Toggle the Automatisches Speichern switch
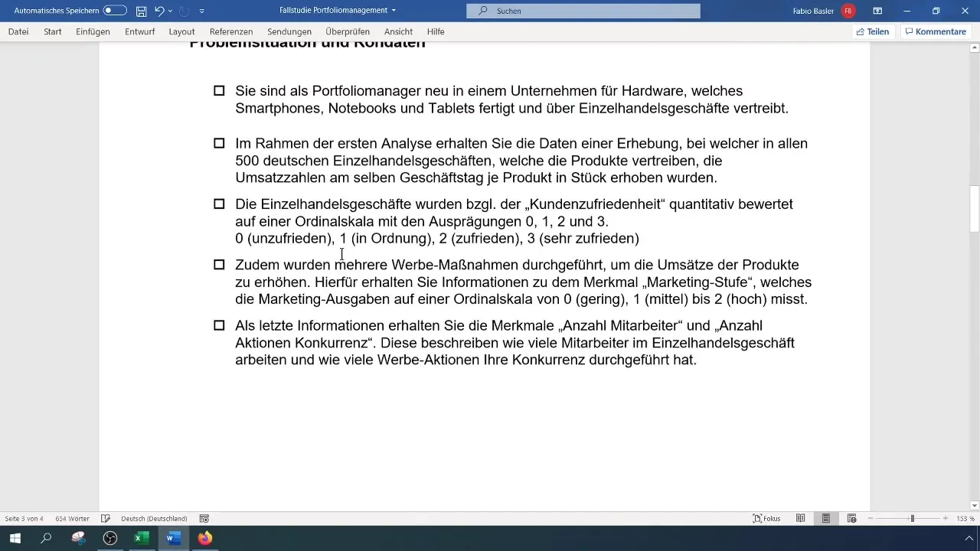980x551 pixels. point(115,11)
